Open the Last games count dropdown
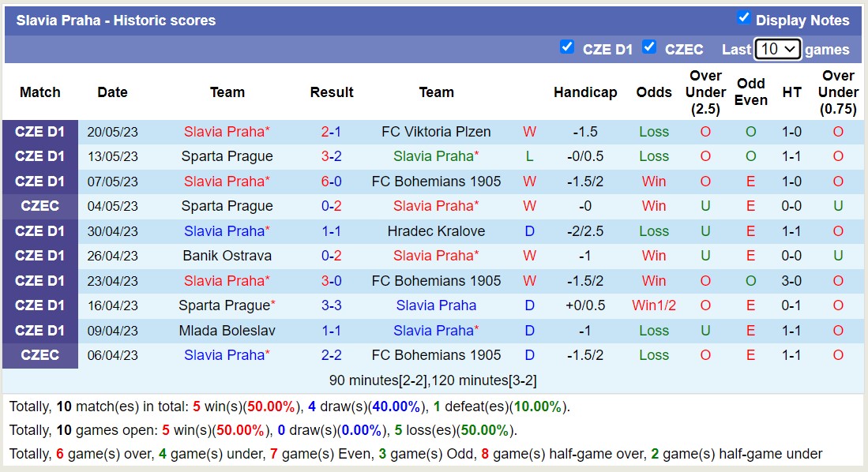 777,48
